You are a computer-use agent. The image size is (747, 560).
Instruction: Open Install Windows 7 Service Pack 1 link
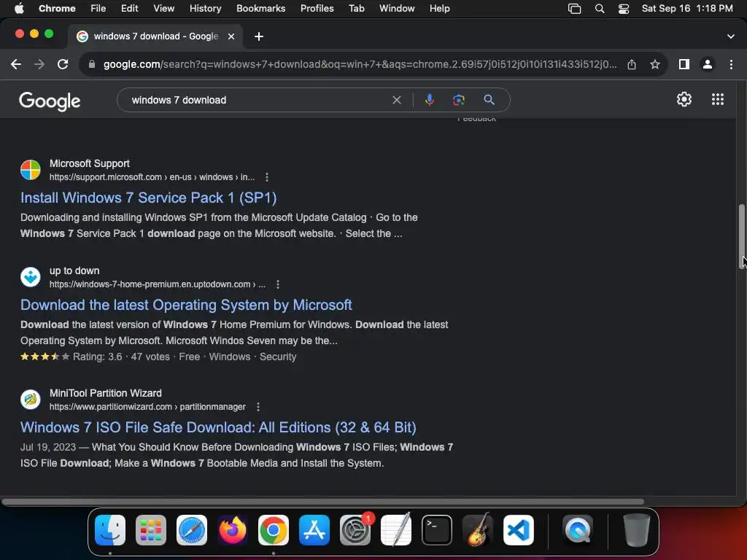[x=149, y=198]
